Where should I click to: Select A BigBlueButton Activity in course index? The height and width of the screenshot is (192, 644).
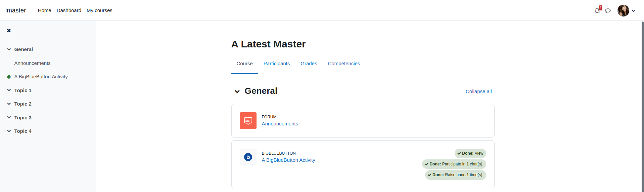tap(41, 77)
